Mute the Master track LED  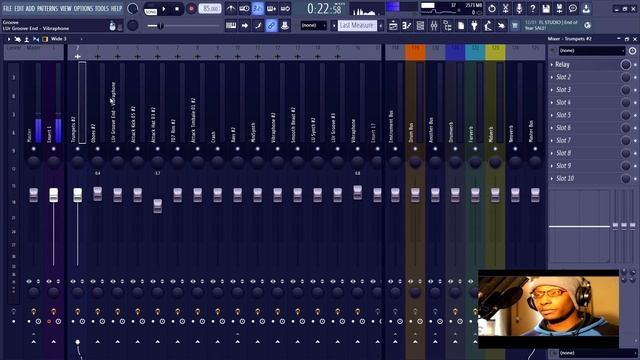(33, 149)
